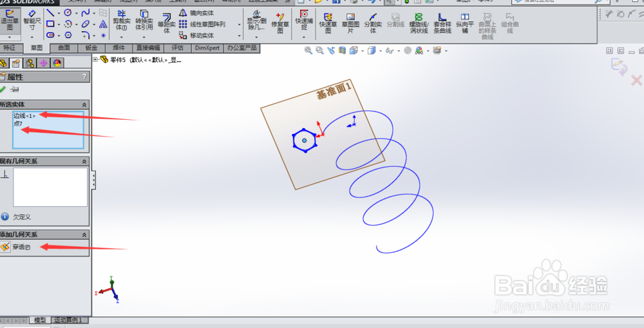Click Tile Vertically (纵向平铺) icon
This screenshot has height=328, width=644.
pos(465,17)
